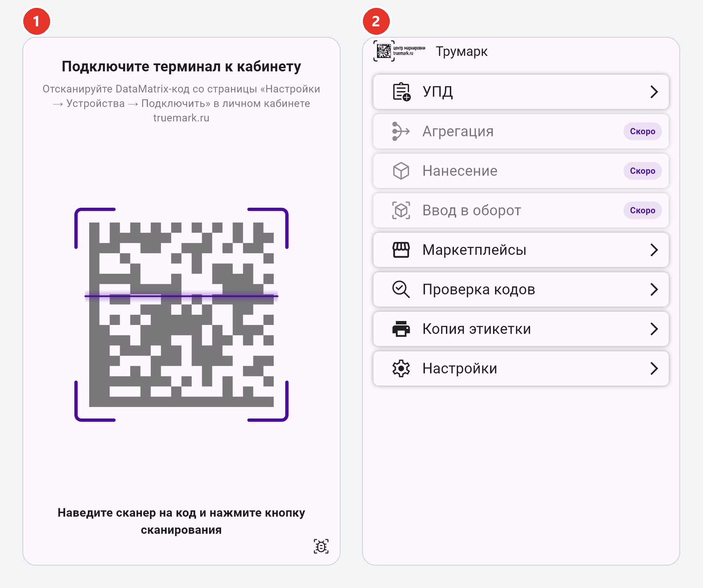Click the Скоро badge next to Нанесение

642,171
